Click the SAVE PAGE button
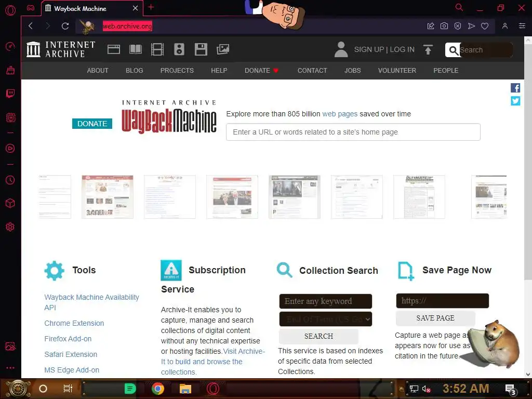The width and height of the screenshot is (532, 399). [435, 318]
